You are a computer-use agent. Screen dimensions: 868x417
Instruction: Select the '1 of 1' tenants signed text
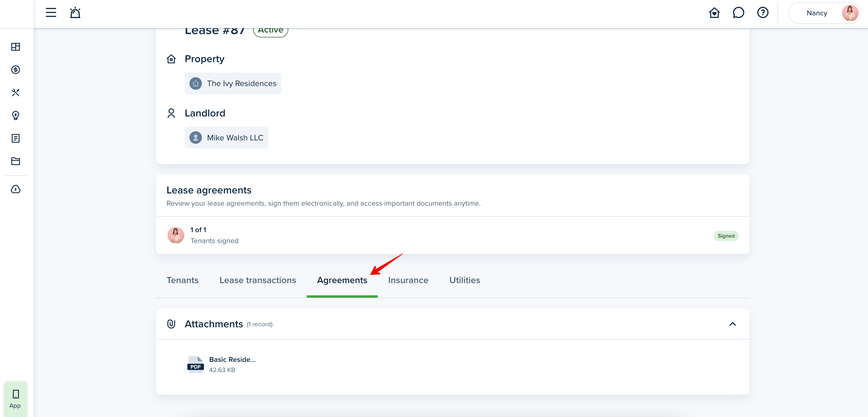coord(198,230)
